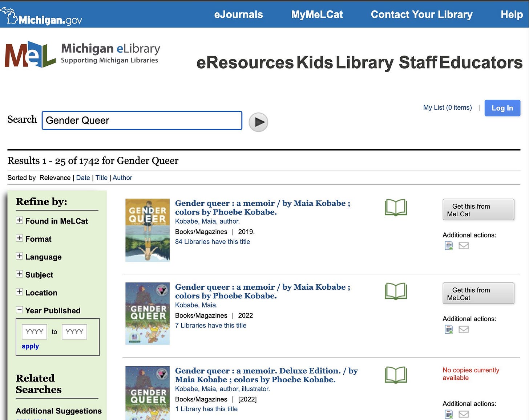Image resolution: width=529 pixels, height=420 pixels.
Task: Expand the Found in MeLCat filter
Action: point(19,220)
